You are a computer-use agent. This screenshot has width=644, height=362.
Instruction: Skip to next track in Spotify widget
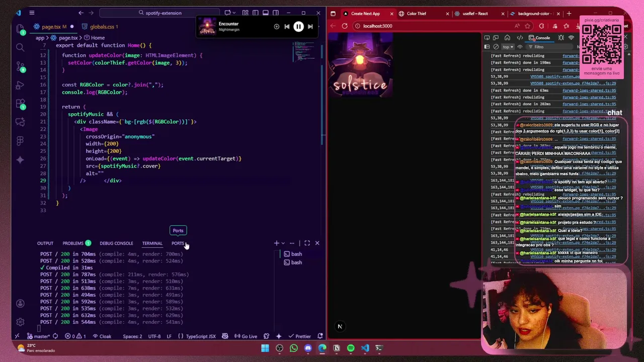point(310,27)
